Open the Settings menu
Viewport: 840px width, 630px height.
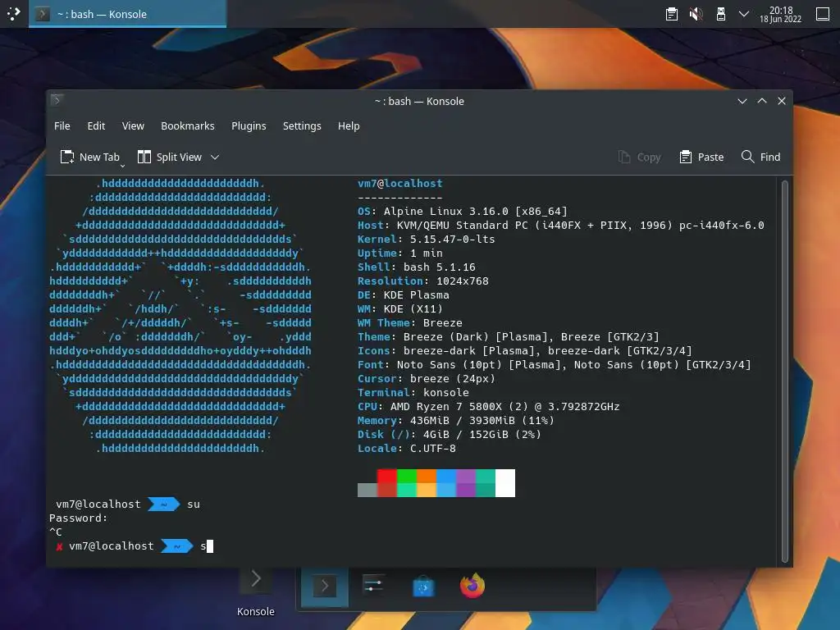[302, 126]
